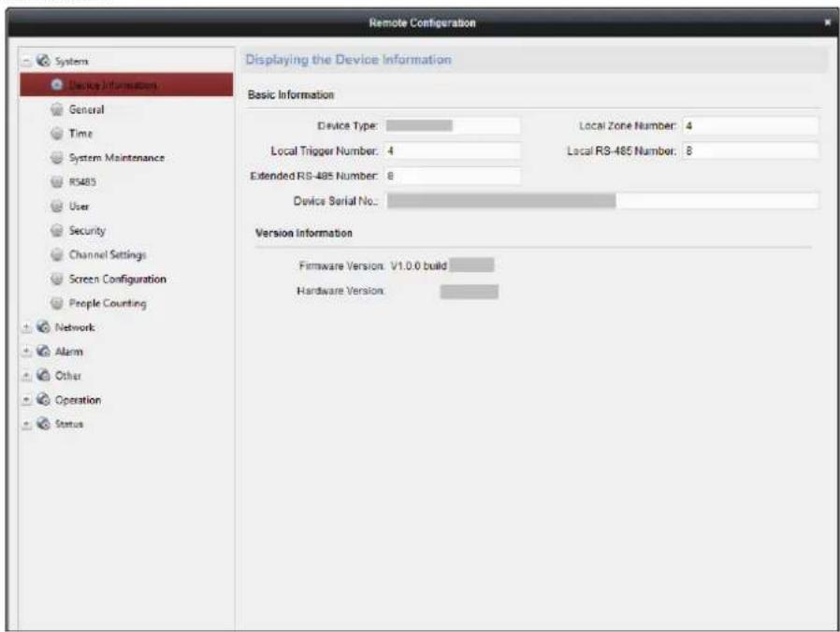Expand the Status tree node
The height and width of the screenshot is (632, 840).
(27, 424)
